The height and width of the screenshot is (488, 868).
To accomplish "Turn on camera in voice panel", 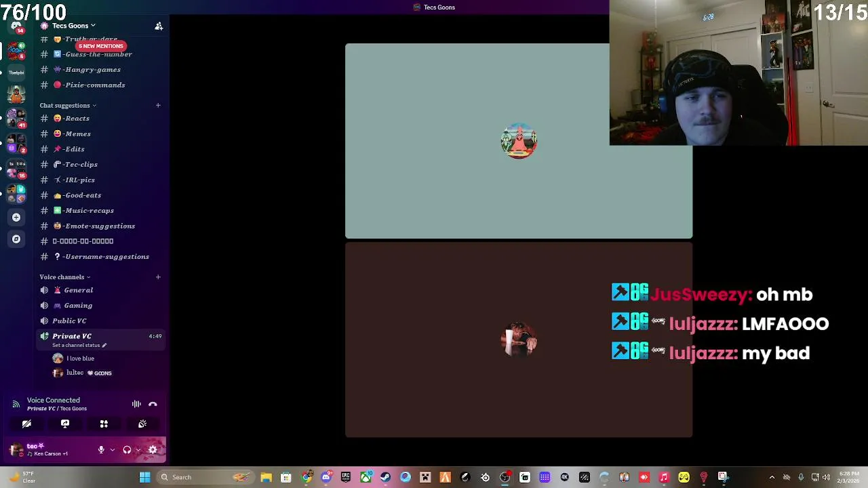I will [x=26, y=424].
